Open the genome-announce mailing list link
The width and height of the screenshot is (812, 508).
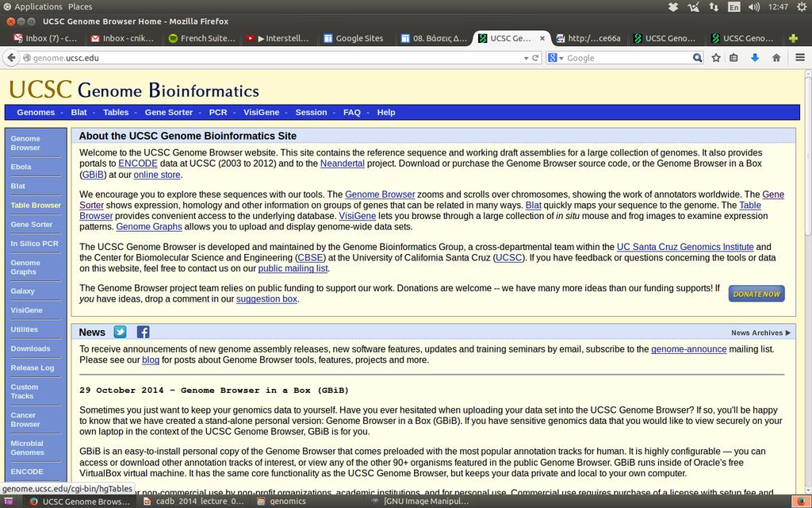point(689,349)
